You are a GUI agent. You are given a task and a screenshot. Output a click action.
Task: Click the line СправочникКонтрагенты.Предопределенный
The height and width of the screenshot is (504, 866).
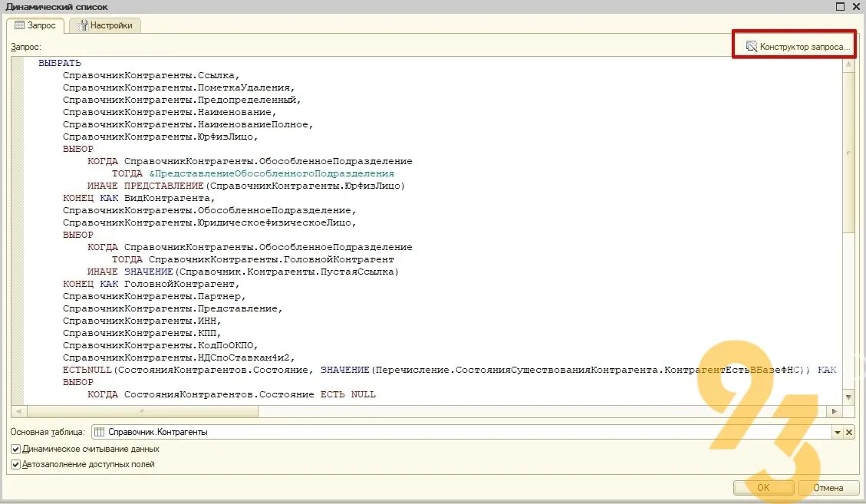[182, 100]
